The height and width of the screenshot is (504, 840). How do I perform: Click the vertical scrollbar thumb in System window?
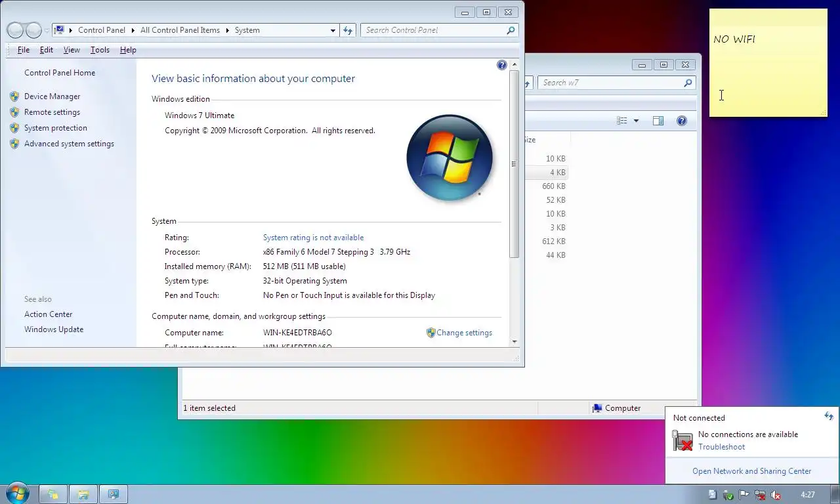click(x=514, y=163)
